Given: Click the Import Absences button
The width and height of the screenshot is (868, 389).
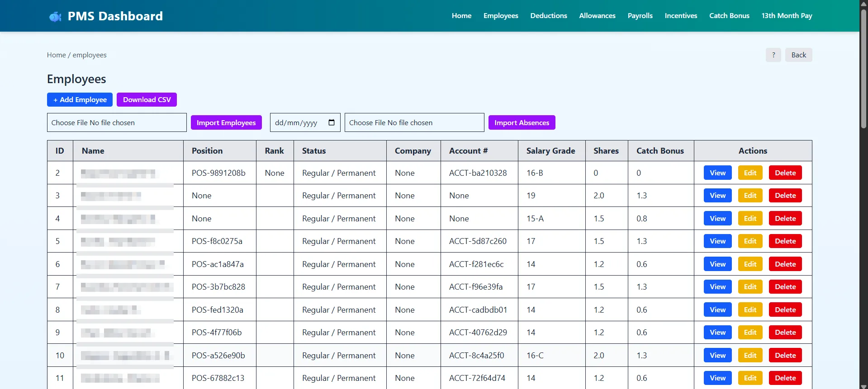Looking at the screenshot, I should 522,122.
